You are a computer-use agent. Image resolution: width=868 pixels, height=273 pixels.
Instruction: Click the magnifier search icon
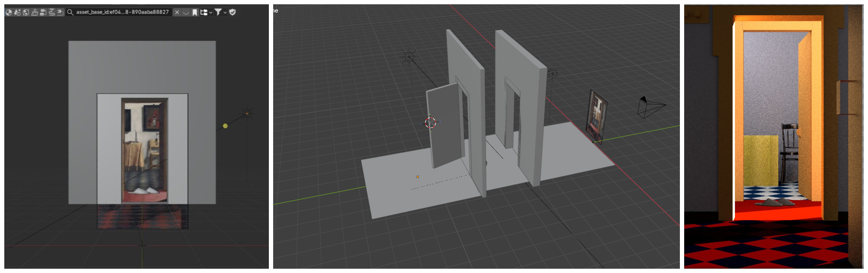point(70,12)
